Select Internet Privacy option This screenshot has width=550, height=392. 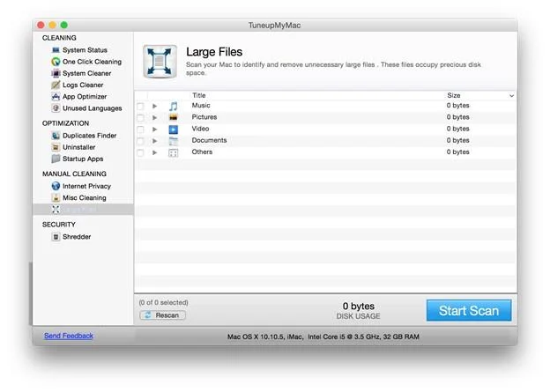click(88, 187)
